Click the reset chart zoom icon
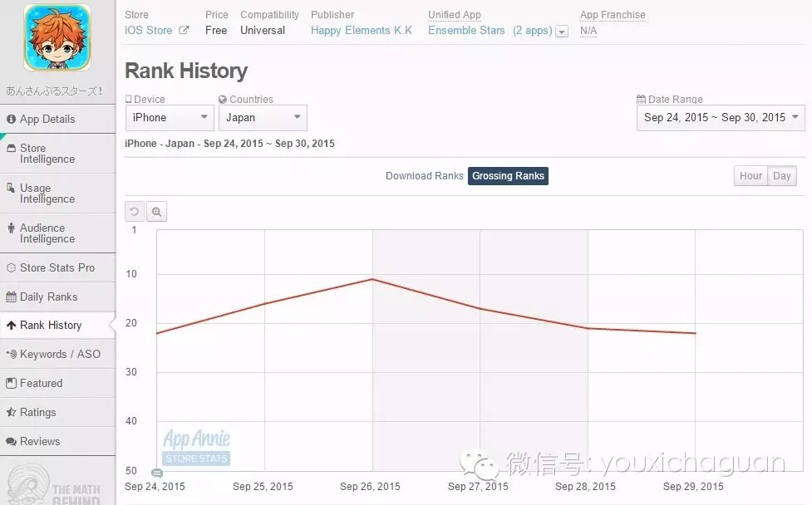This screenshot has width=812, height=505. pos(134,211)
